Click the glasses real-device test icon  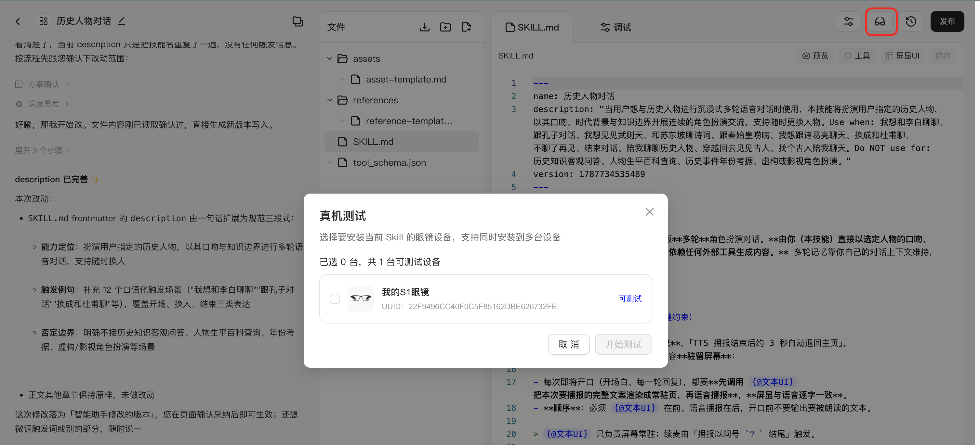point(880,21)
